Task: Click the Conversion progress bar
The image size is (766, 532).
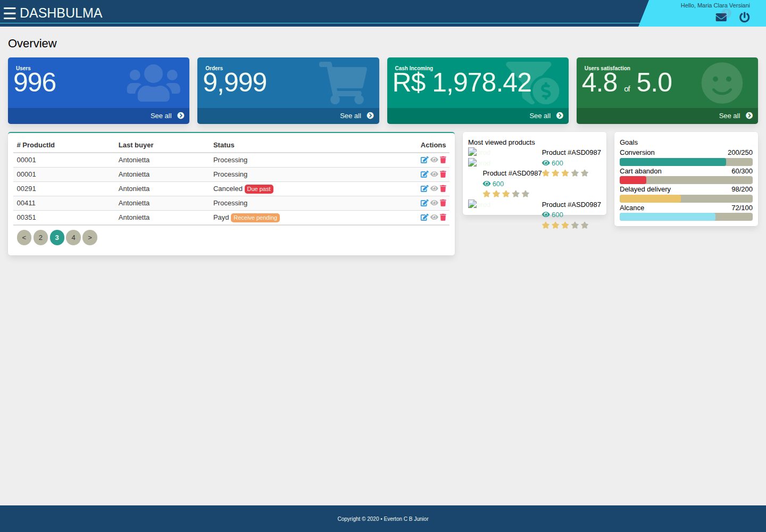Action: coord(686,162)
